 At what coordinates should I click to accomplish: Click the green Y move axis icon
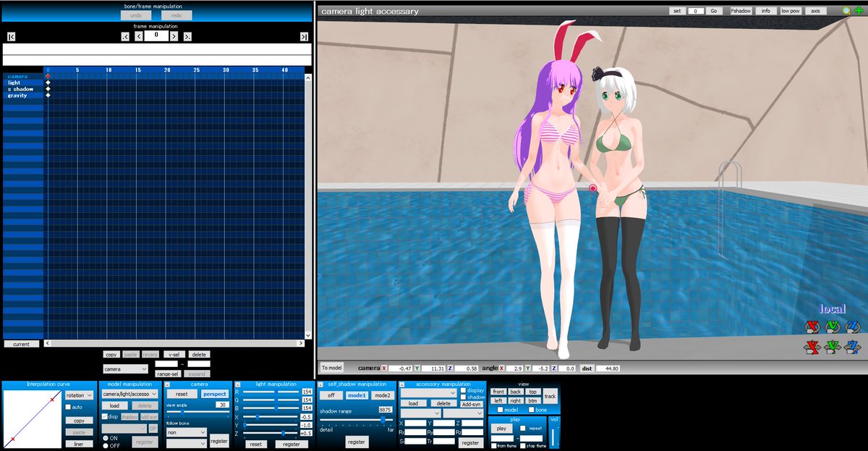point(833,347)
